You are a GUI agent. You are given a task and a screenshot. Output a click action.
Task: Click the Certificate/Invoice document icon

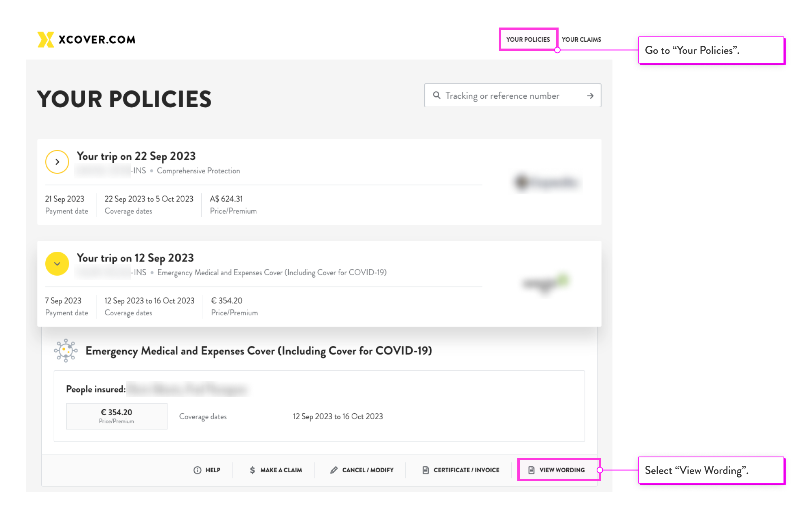pos(425,470)
